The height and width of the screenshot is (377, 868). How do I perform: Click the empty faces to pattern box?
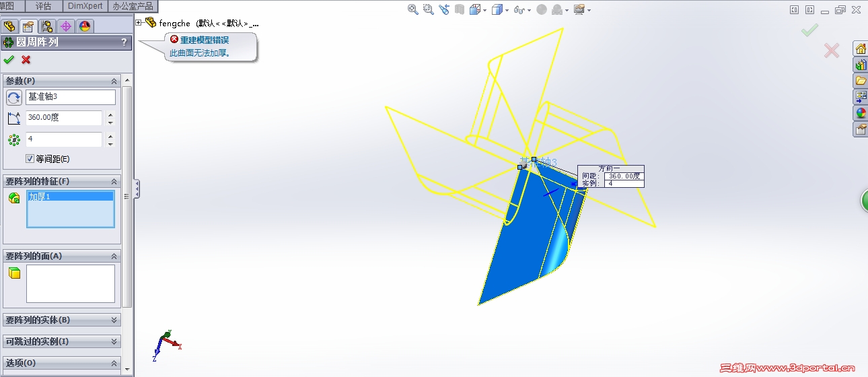pyautogui.click(x=71, y=283)
